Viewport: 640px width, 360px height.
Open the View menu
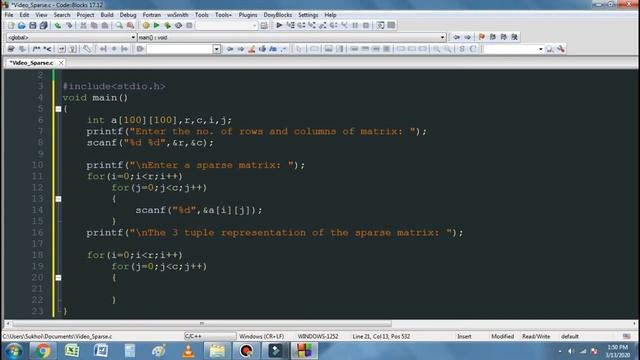coord(41,15)
